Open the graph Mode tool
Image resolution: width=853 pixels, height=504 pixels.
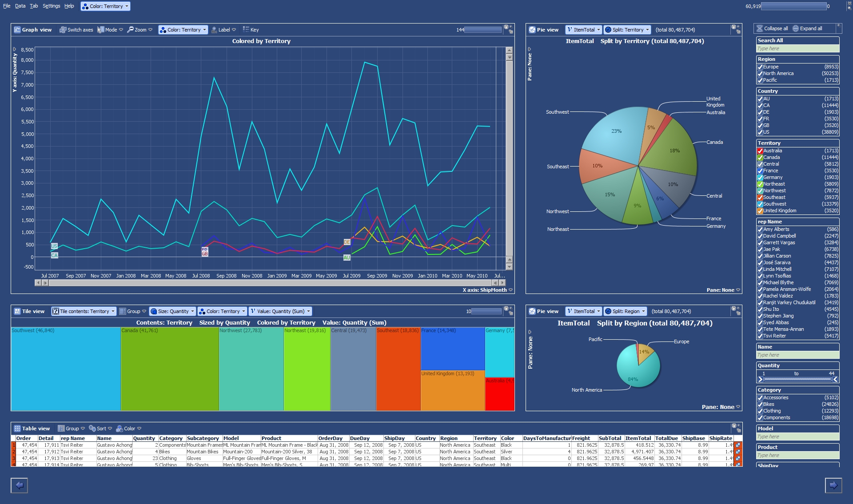(110, 30)
